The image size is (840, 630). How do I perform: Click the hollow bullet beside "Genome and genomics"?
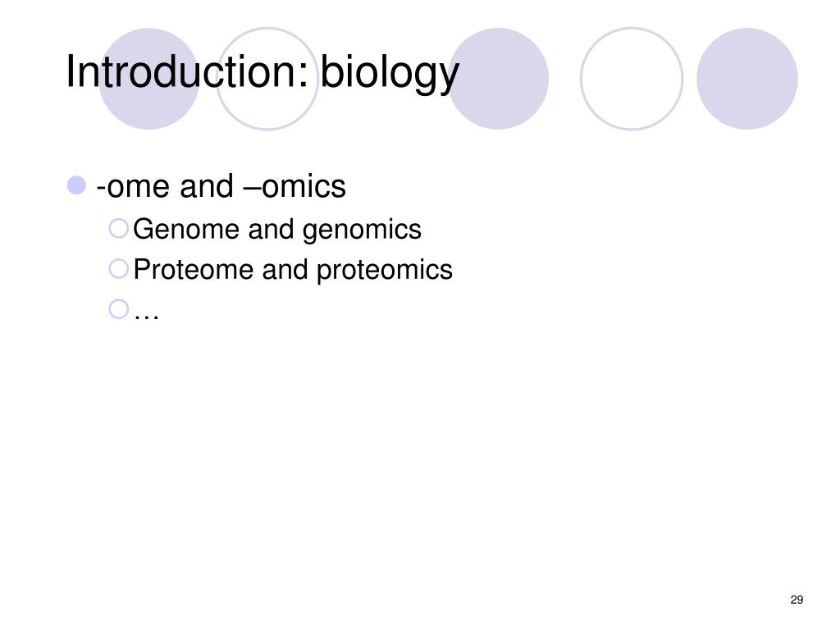[x=118, y=228]
